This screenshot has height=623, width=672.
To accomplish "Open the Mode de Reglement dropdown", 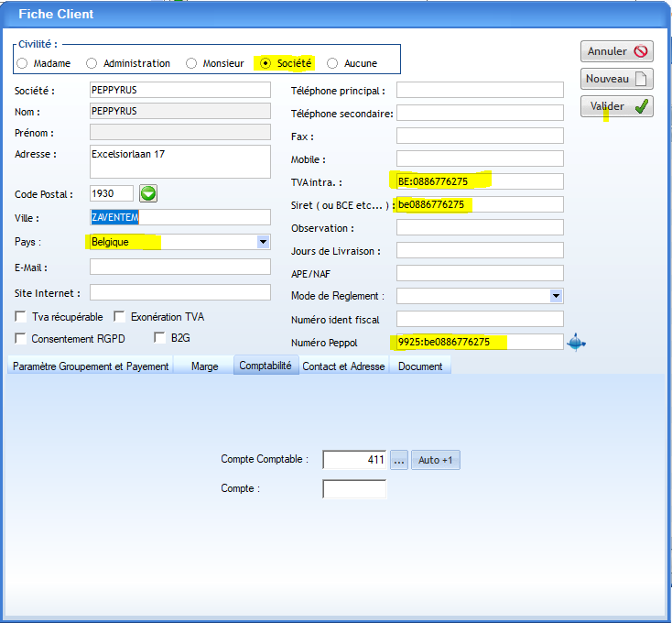I will tap(556, 296).
